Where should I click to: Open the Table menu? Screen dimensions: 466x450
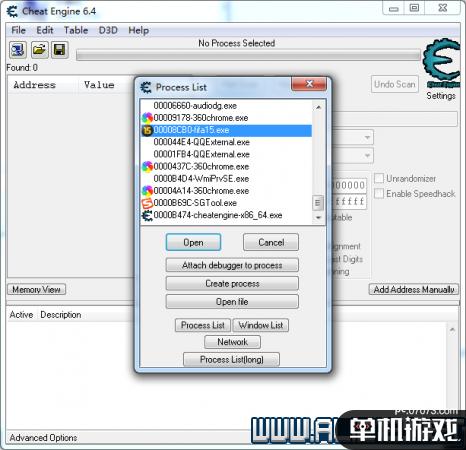tap(76, 30)
